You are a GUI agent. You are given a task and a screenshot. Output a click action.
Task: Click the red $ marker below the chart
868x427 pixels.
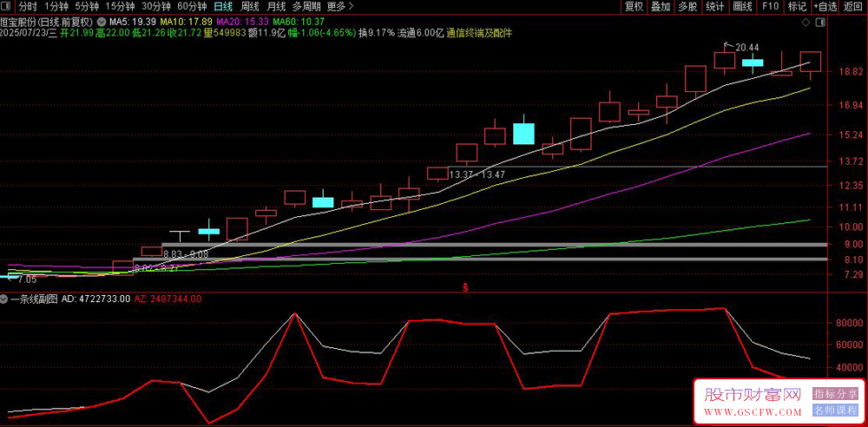point(465,287)
